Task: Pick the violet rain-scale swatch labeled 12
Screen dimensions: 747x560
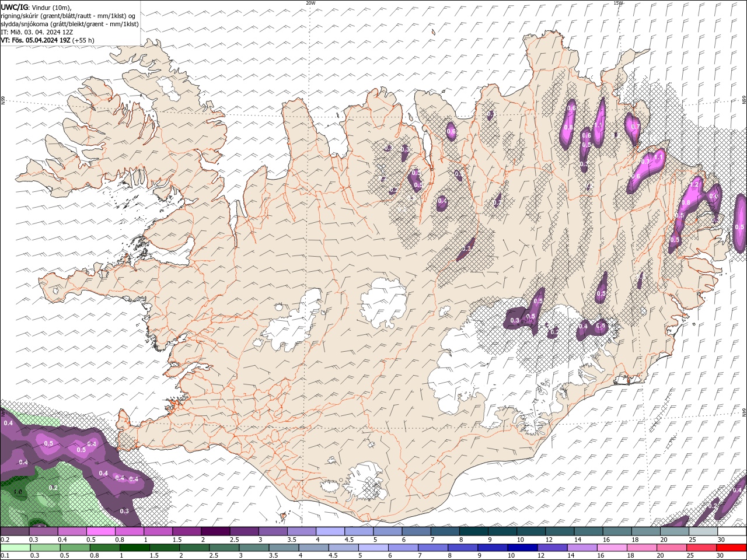Action: (552, 548)
